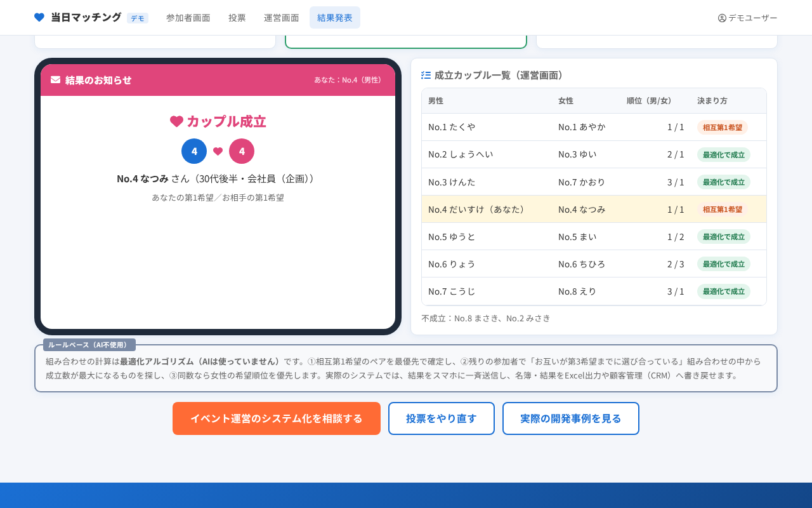Viewport: 812px width, 508px height.
Task: Click the No.1 あやか cell
Action: pos(586,127)
